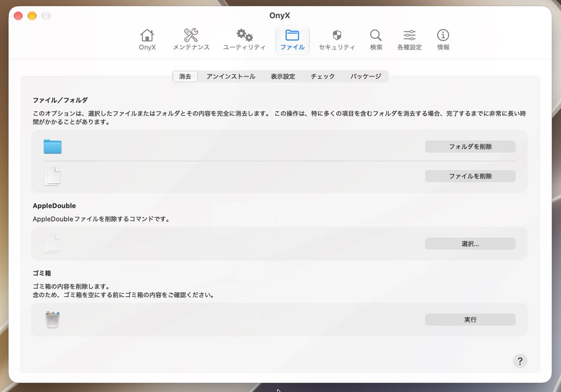The height and width of the screenshot is (392, 561).
Task: Open the 各種設定 sliders icon
Action: pyautogui.click(x=410, y=35)
